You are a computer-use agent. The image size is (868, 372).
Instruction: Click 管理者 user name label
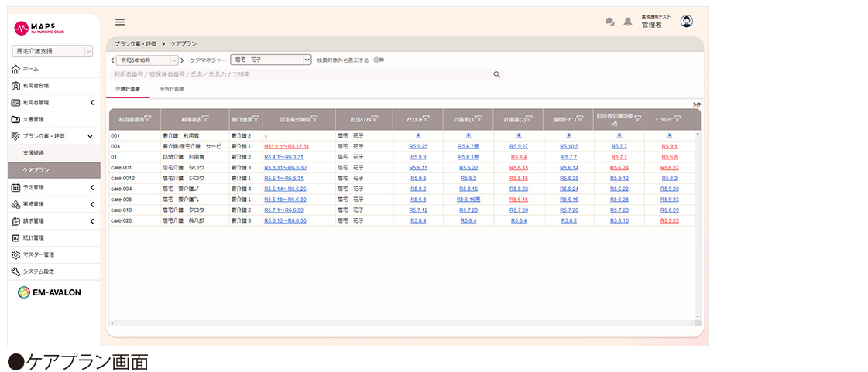click(651, 25)
